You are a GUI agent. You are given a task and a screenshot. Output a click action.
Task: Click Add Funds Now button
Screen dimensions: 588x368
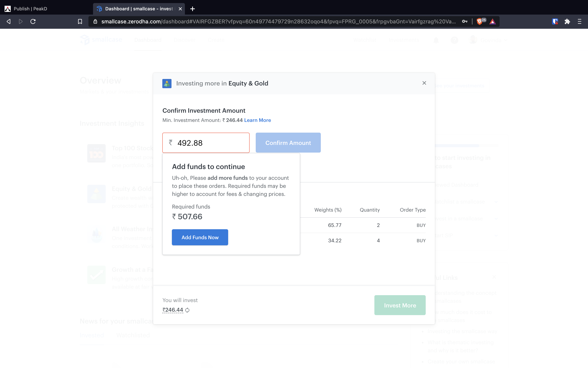point(200,237)
